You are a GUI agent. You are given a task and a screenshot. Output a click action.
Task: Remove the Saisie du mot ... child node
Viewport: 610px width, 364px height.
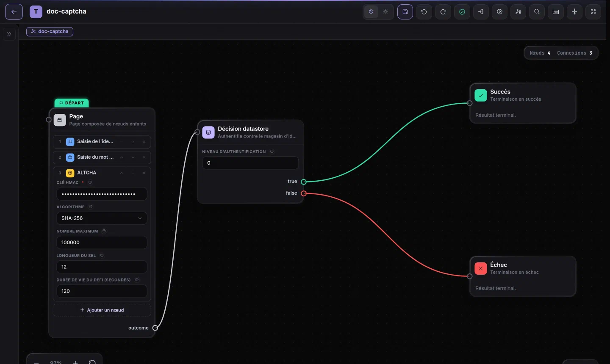pos(144,157)
